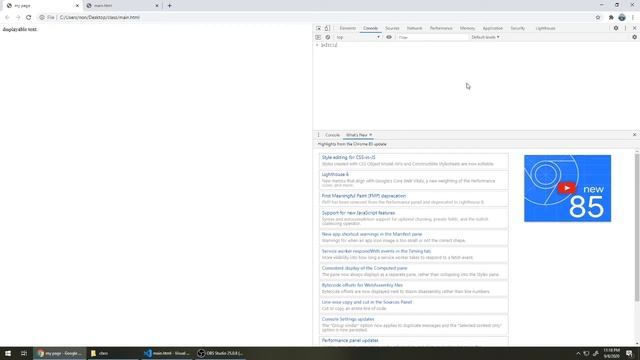This screenshot has width=640, height=360.
Task: Close the main.html browser tab
Action: point(157,6)
